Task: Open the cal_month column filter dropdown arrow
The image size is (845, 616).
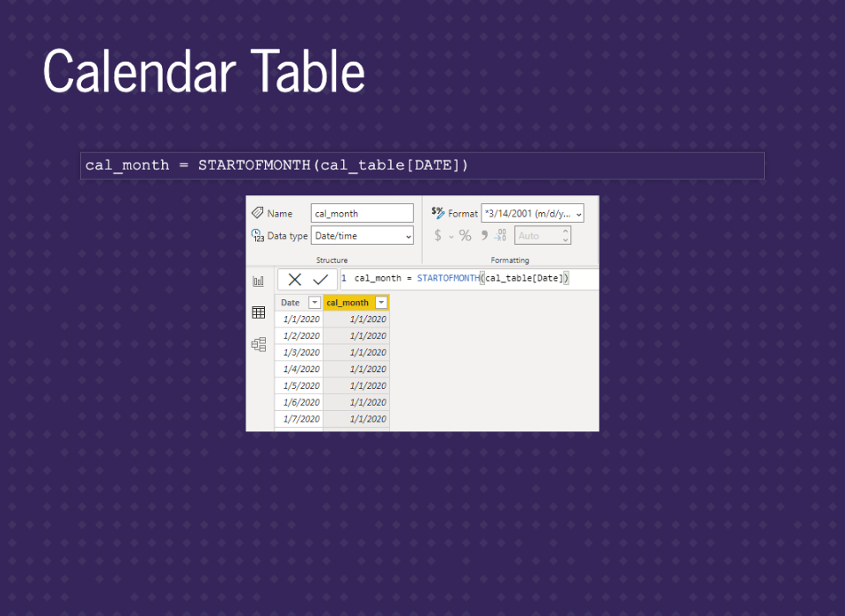Action: point(380,303)
